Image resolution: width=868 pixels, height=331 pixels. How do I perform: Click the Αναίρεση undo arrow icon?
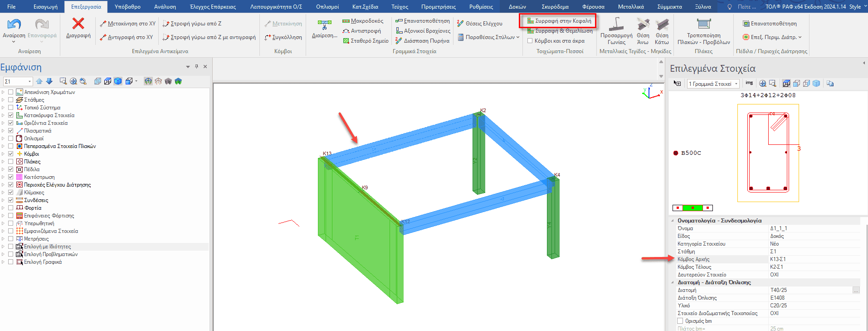tap(14, 24)
